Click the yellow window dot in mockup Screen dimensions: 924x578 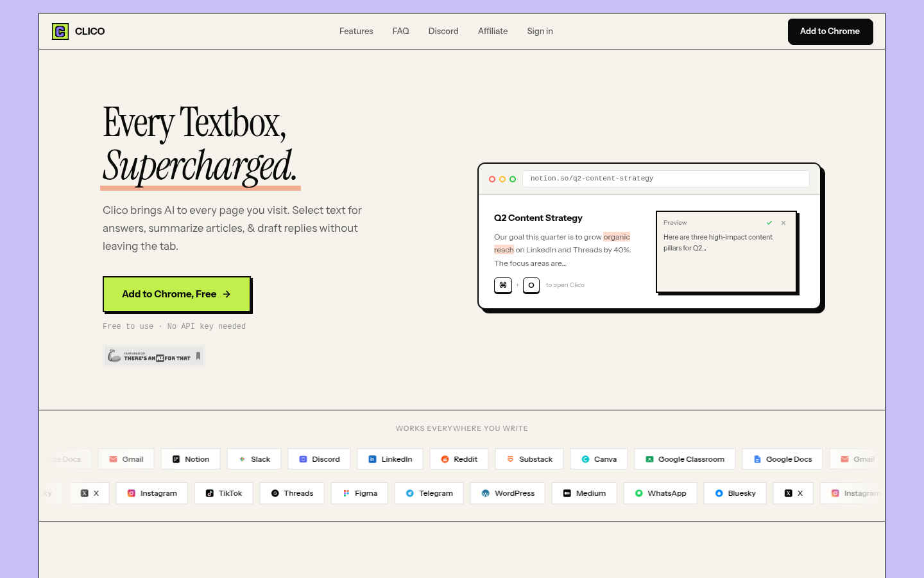[x=502, y=179]
